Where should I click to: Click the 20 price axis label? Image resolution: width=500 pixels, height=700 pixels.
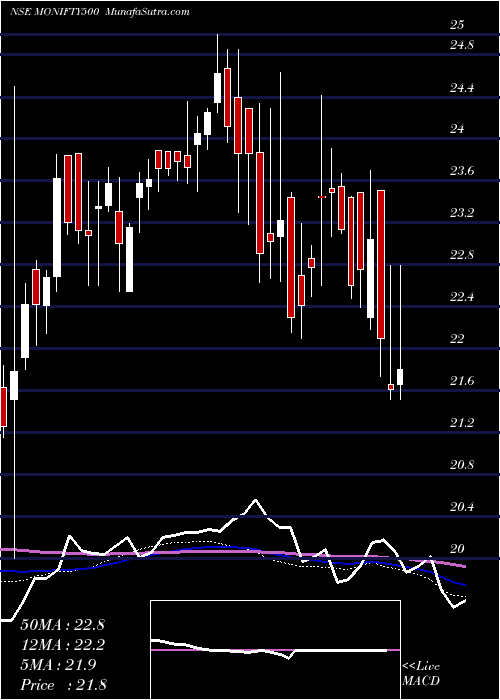(457, 549)
